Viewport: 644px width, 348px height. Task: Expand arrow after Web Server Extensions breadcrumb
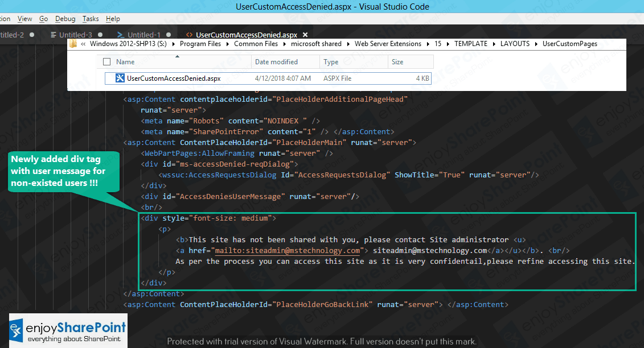[x=428, y=43]
